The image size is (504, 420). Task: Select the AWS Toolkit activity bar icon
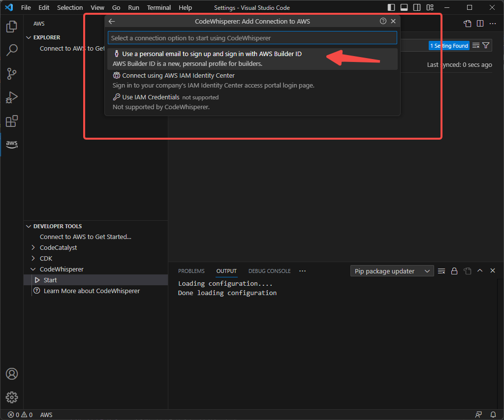[x=12, y=144]
